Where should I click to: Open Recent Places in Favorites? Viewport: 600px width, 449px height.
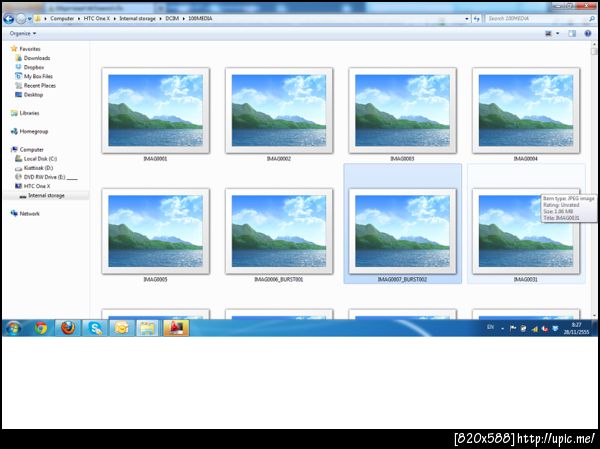pyautogui.click(x=35, y=86)
